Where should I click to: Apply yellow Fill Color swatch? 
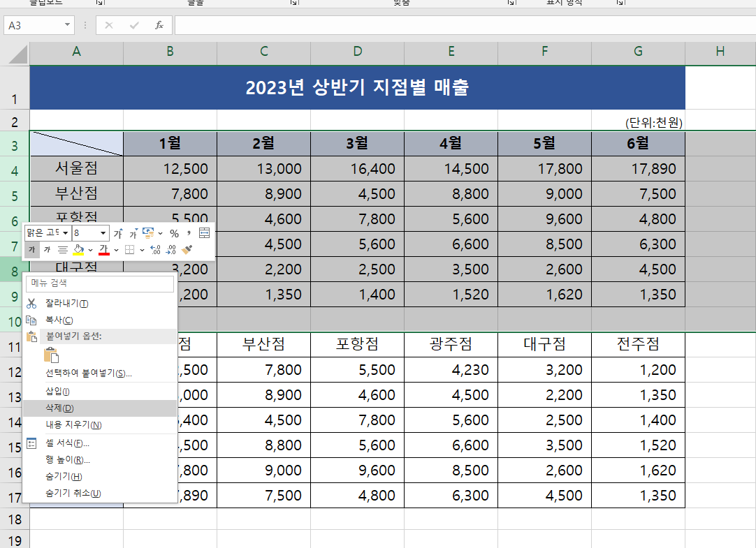click(78, 249)
